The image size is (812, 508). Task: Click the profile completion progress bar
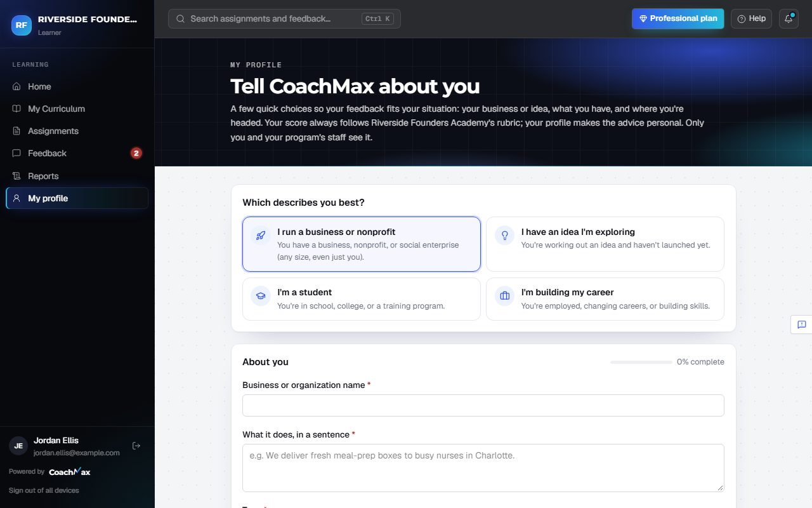641,362
